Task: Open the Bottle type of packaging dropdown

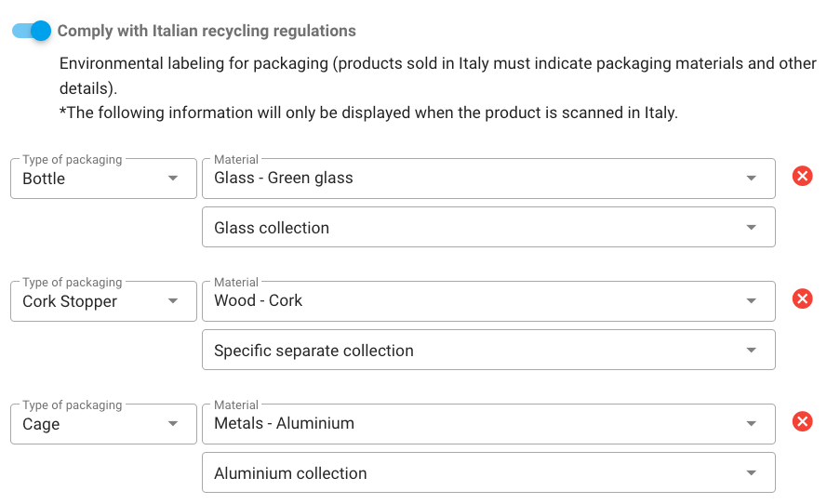Action: [x=102, y=179]
